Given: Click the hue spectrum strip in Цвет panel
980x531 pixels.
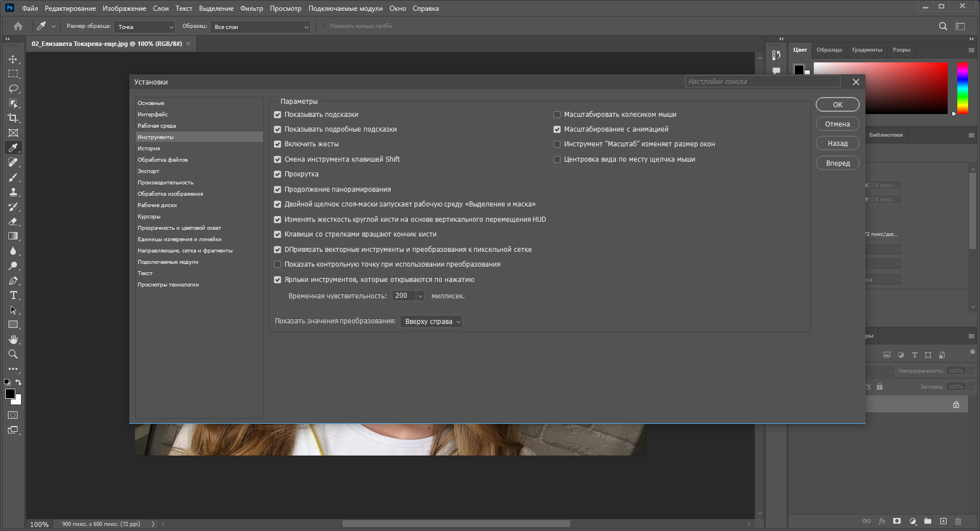Looking at the screenshot, I should click(962, 88).
